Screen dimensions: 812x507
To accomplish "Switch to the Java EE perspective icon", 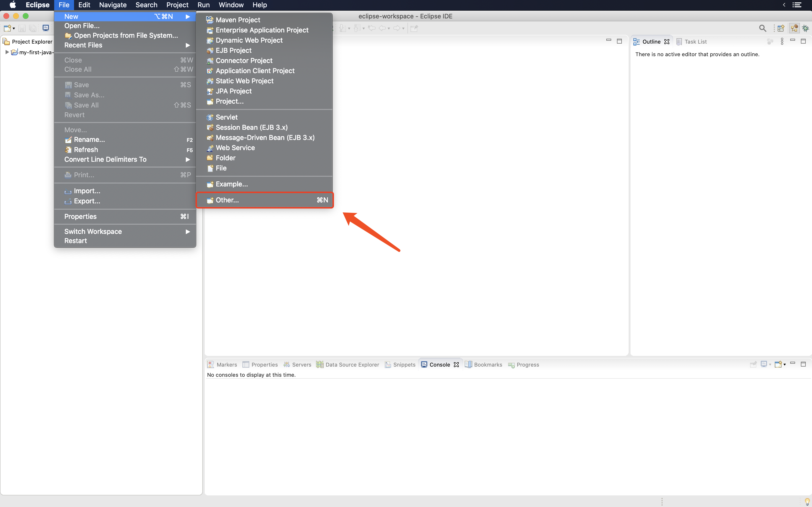I will (x=794, y=29).
